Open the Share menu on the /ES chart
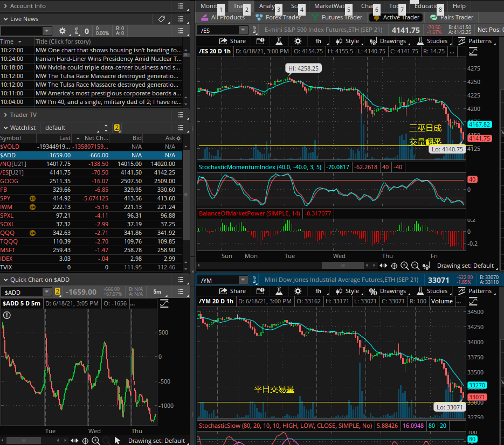The height and width of the screenshot is (445, 504). coord(232,41)
